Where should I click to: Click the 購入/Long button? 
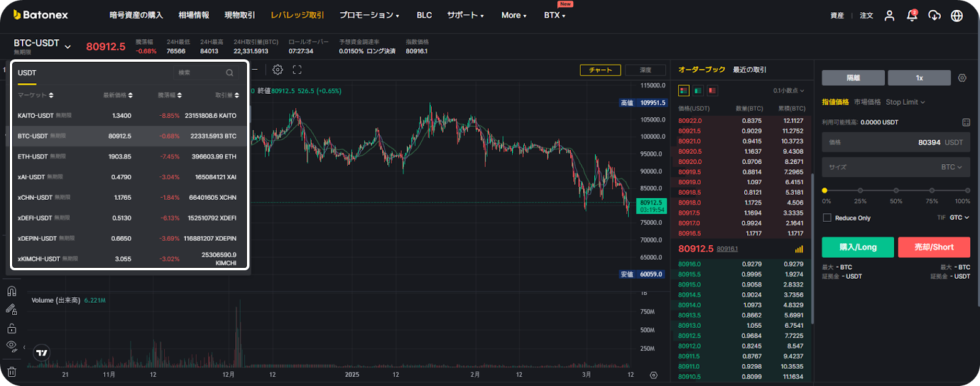tap(858, 247)
